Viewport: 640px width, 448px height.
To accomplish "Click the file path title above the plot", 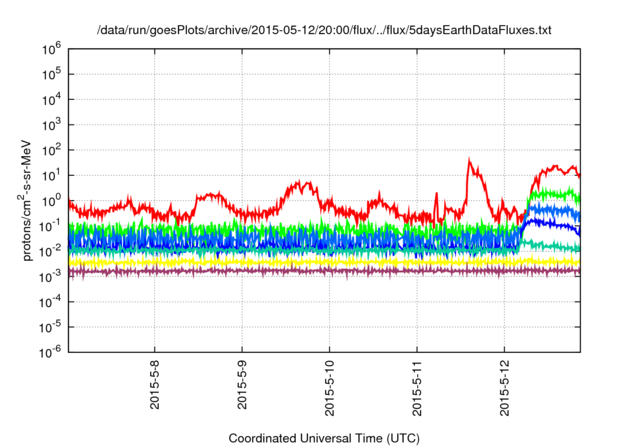I will [324, 30].
